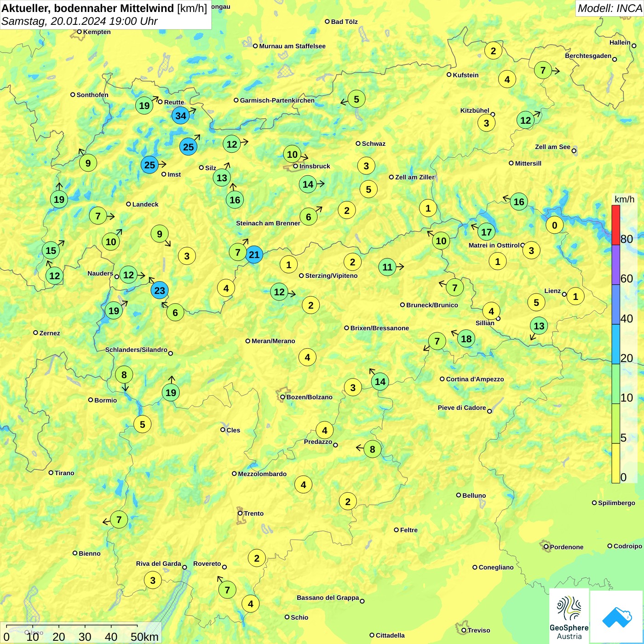Image resolution: width=644 pixels, height=644 pixels.
Task: Click the Innsbruck city label
Action: (x=315, y=166)
